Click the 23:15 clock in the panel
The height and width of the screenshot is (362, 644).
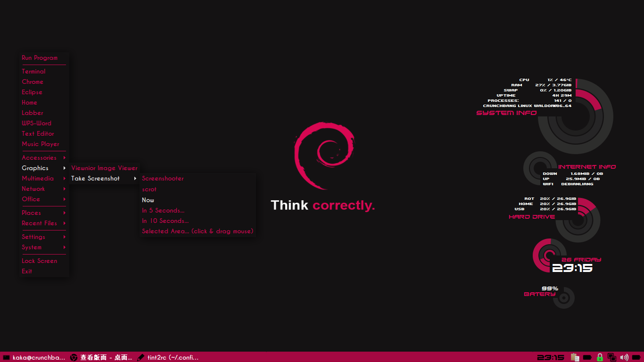tap(551, 357)
